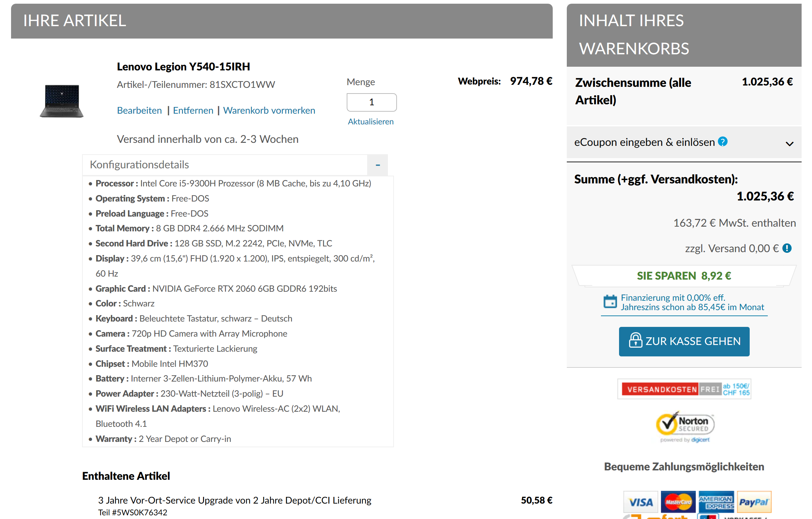Click the Versandkostenfrei free shipping banner

[x=684, y=389]
